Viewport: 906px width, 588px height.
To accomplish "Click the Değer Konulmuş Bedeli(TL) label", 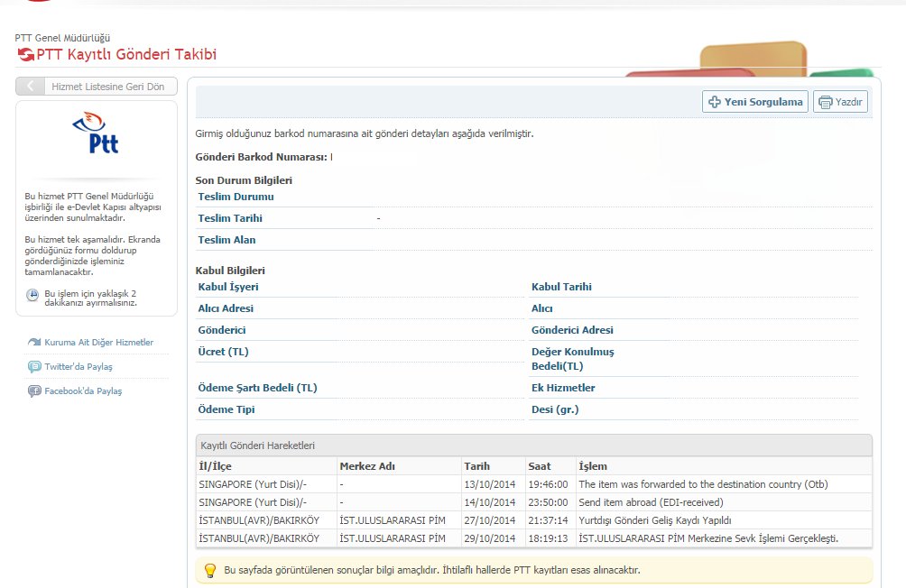I will 573,359.
